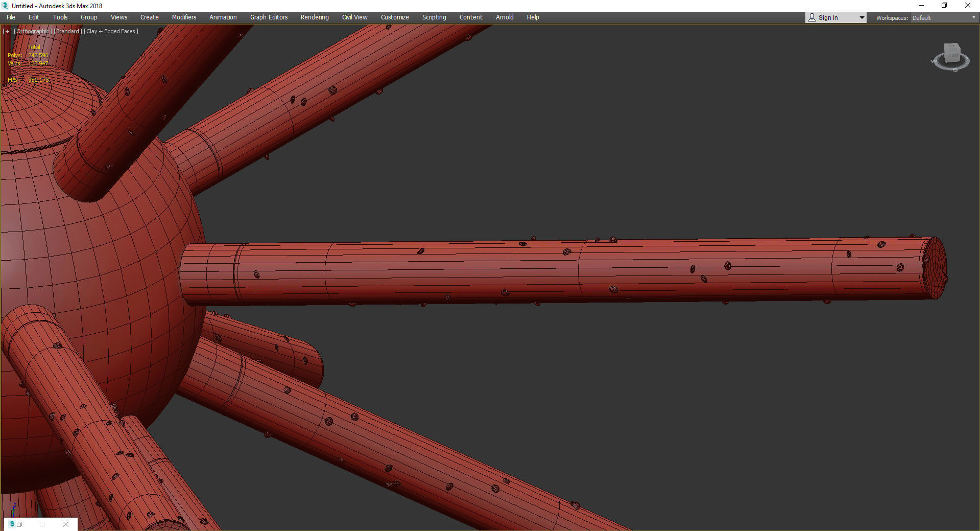Close the 3ds Max window
Viewport: 980px width, 531px height.
click(968, 6)
